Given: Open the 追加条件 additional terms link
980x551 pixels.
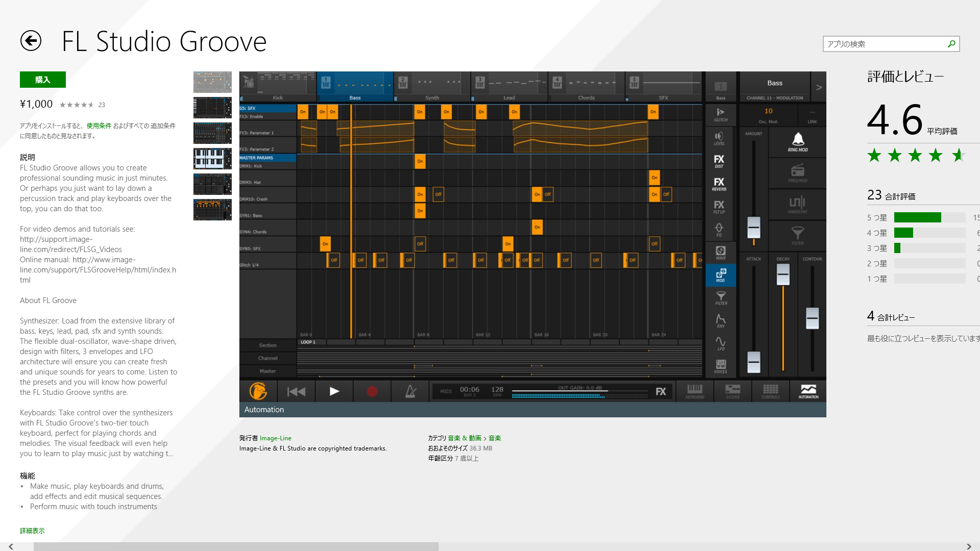Looking at the screenshot, I should (163, 126).
